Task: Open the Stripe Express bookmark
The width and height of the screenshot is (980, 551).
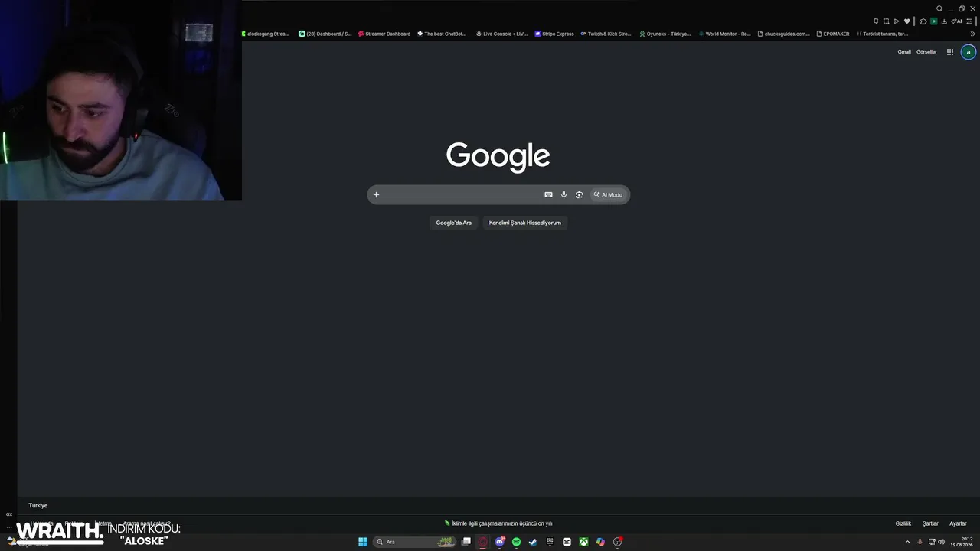Action: pos(554,34)
